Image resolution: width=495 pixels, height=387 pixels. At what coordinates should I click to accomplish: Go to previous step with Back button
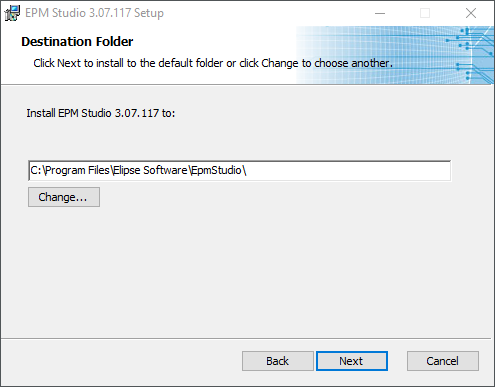[278, 361]
